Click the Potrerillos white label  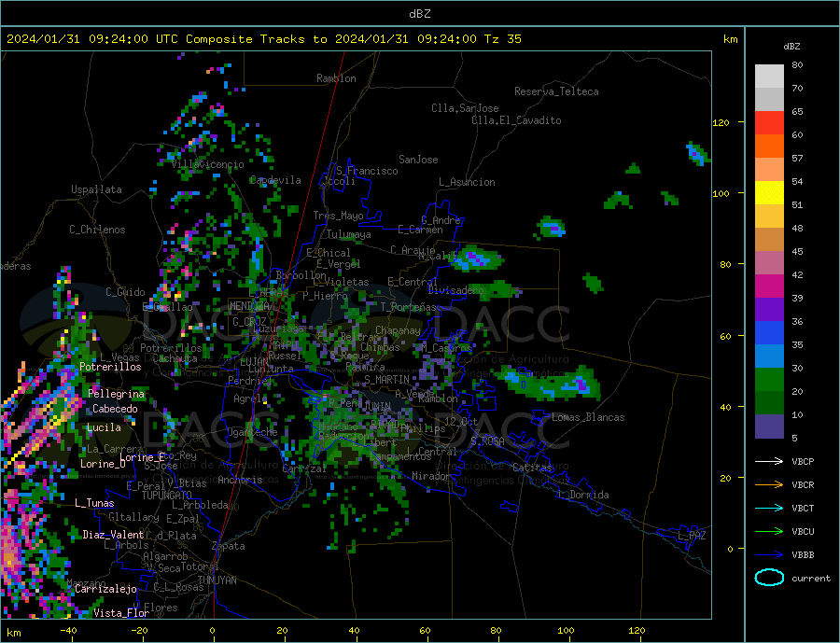pos(110,367)
